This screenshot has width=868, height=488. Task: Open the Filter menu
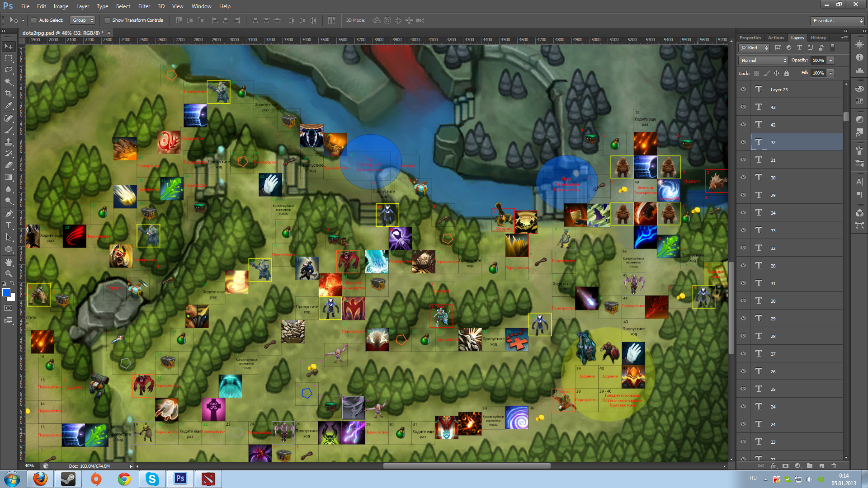(x=144, y=6)
